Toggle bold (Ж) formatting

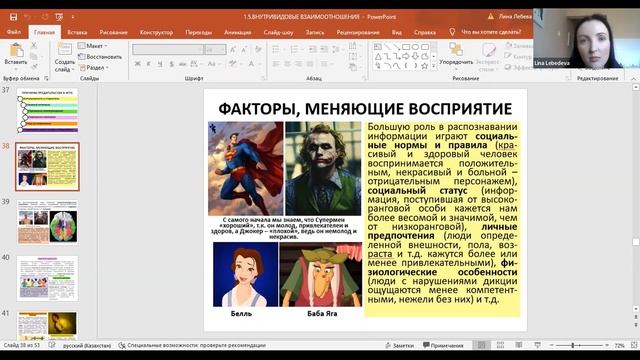[x=138, y=64]
